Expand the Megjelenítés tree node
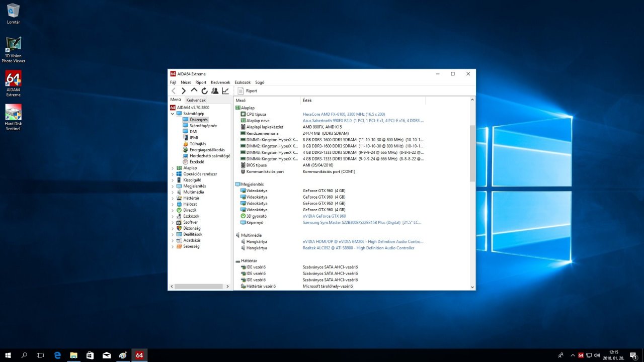The width and height of the screenshot is (644, 362). [x=173, y=186]
